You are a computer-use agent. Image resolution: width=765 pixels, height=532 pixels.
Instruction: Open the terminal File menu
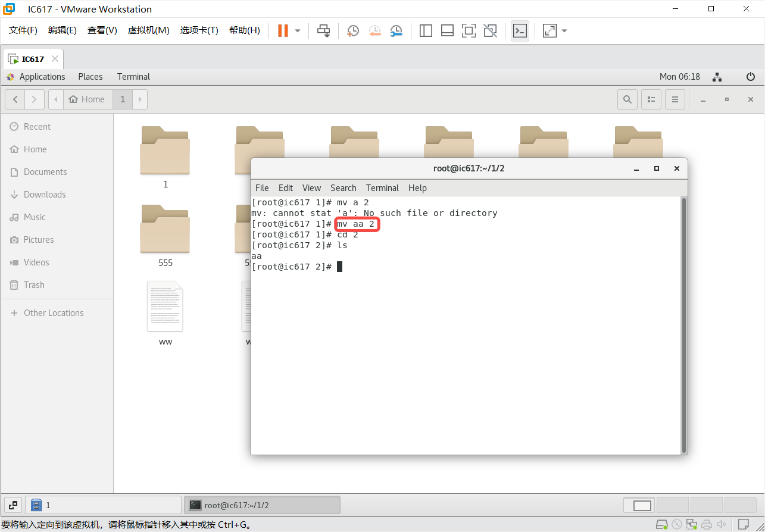coord(262,188)
